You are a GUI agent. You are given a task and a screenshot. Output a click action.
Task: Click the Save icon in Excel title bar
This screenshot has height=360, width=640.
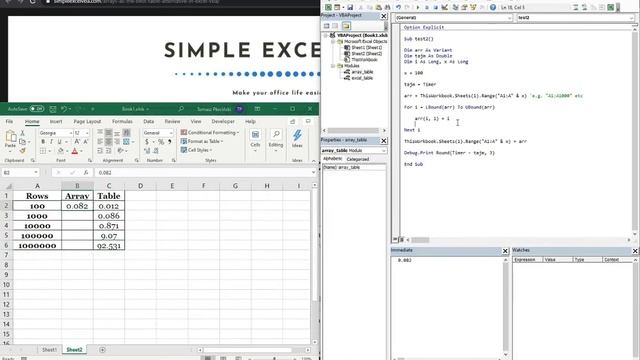tap(53, 109)
